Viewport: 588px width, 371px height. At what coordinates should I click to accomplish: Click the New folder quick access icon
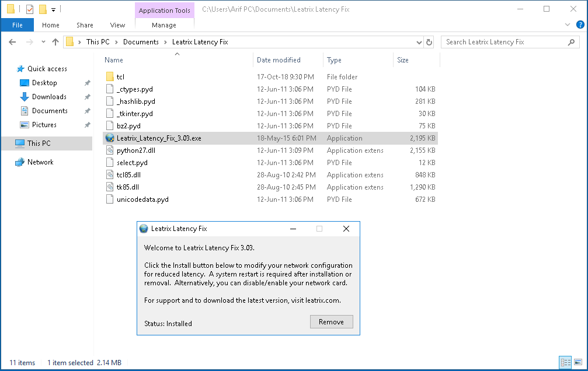coord(43,9)
